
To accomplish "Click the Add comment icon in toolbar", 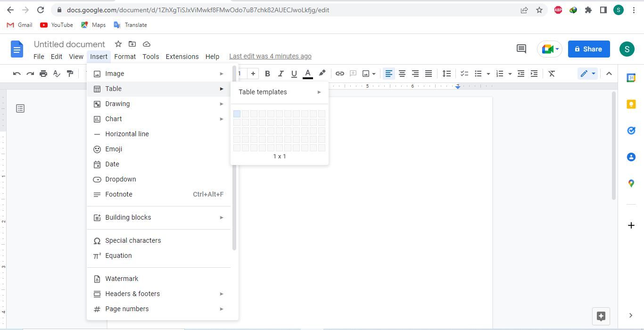I will (x=353, y=74).
